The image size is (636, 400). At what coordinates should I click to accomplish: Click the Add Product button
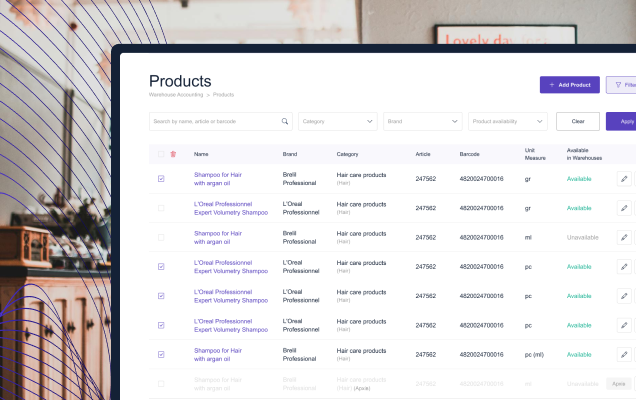pos(569,85)
